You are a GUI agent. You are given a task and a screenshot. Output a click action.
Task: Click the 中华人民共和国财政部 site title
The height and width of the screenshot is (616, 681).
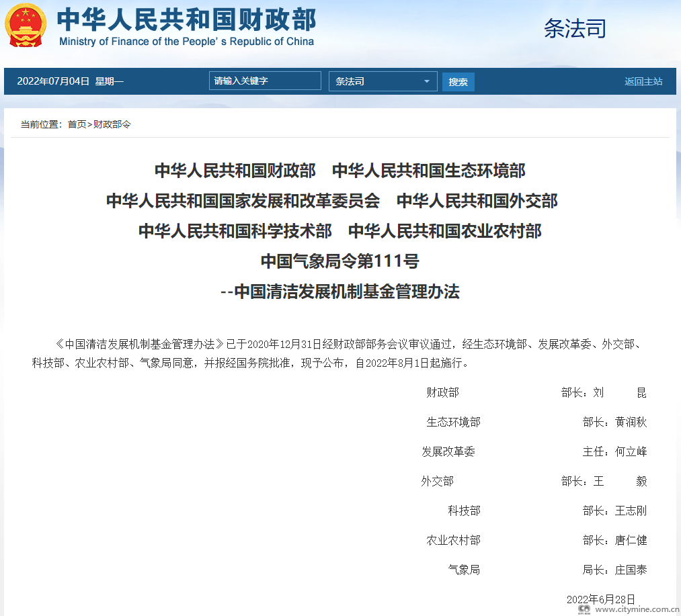(x=186, y=19)
